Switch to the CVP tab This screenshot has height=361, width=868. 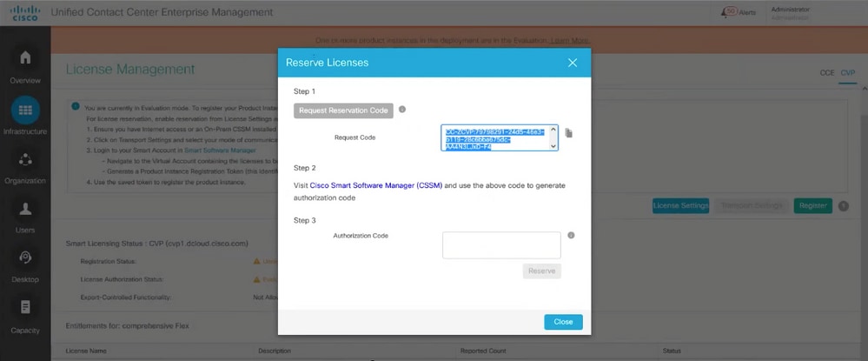point(847,73)
